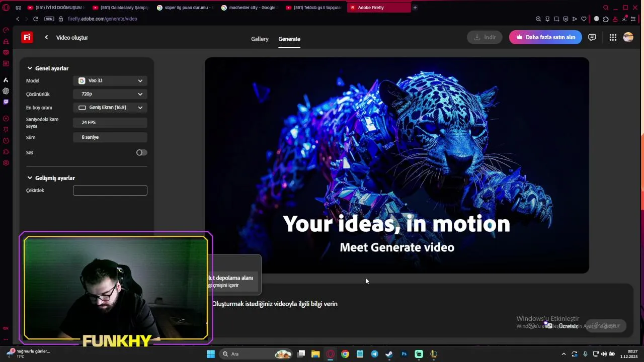
Task: Open Google Chrome from the taskbar
Action: point(345,354)
